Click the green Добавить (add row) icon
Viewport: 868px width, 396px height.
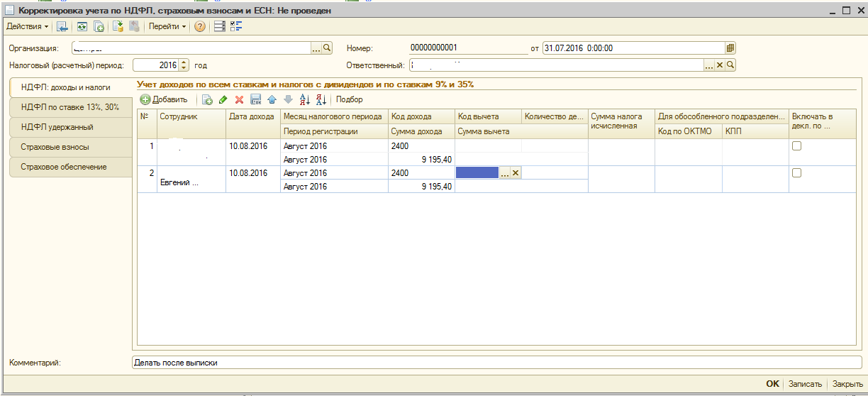(145, 100)
